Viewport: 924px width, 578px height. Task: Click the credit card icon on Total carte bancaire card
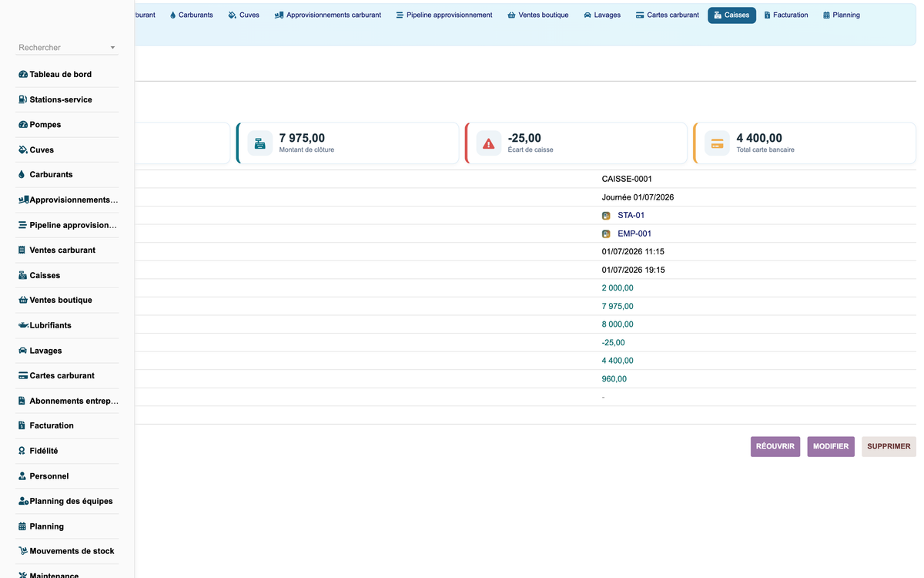[x=718, y=143]
